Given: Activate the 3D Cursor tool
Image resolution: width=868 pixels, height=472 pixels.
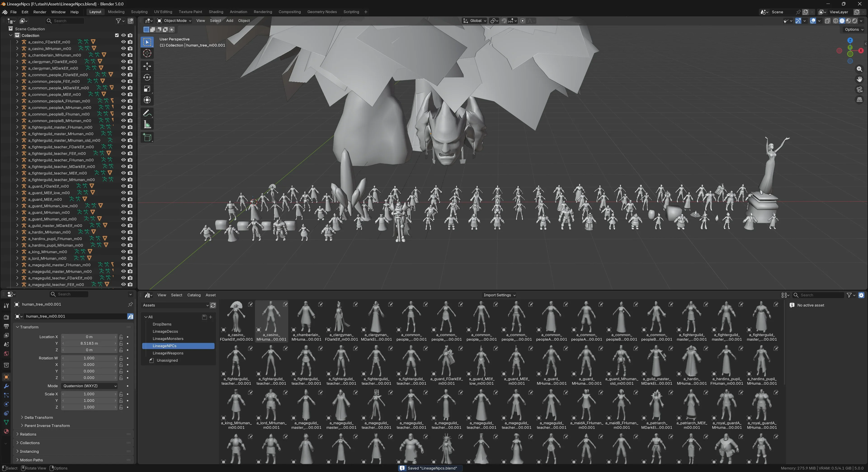Looking at the screenshot, I should [147, 53].
